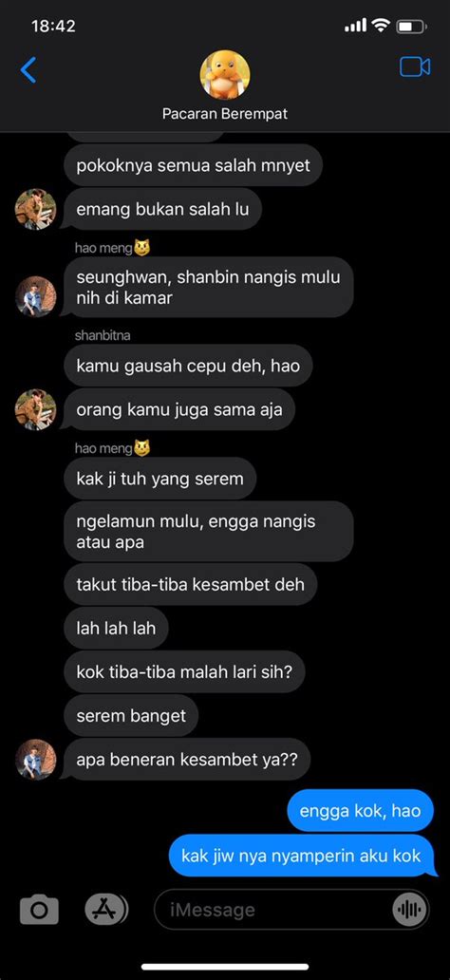Tap the home indicator bar
This screenshot has width=450, height=980.
(225, 967)
